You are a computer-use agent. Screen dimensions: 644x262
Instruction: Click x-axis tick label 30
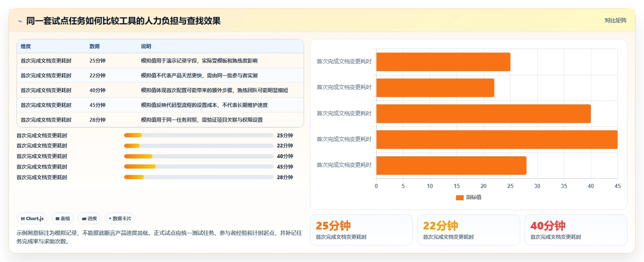537,186
